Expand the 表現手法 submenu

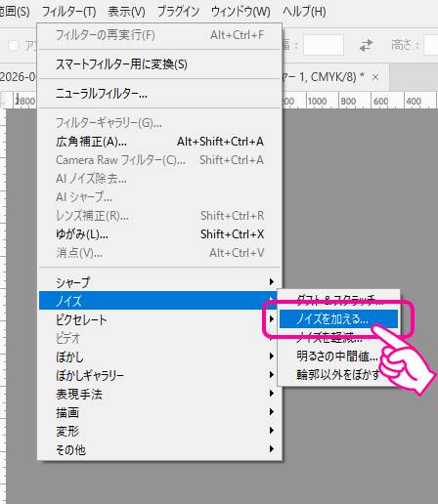(x=159, y=394)
